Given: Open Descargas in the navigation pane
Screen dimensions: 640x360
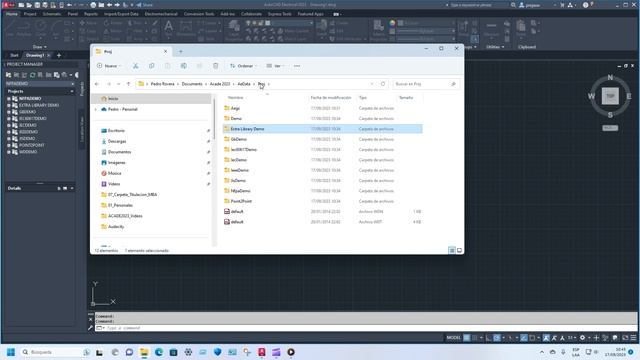Looking at the screenshot, I should coord(117,141).
